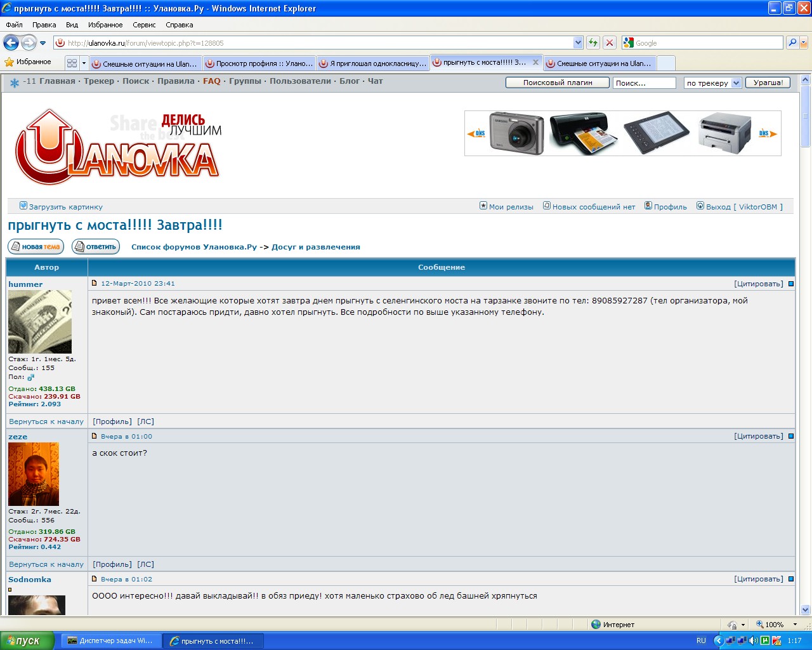Open 'Мои релизы' via star icon
The image size is (812, 650).
tap(483, 206)
